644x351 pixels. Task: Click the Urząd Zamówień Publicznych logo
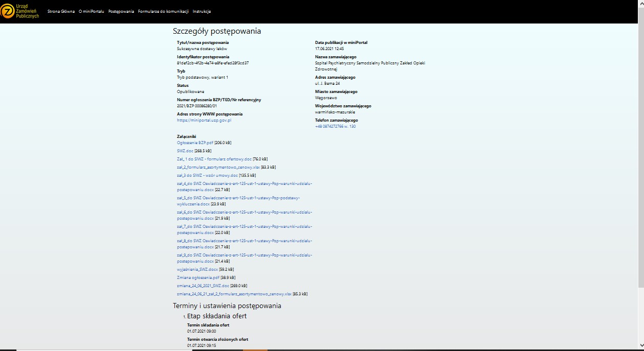coord(20,11)
